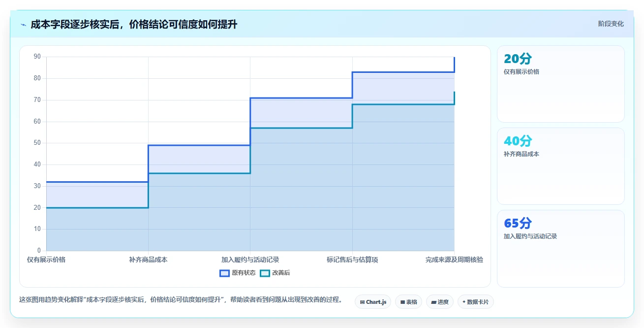Click x-axis label 完成来源及周期核验
The image size is (644, 328).
pos(454,260)
